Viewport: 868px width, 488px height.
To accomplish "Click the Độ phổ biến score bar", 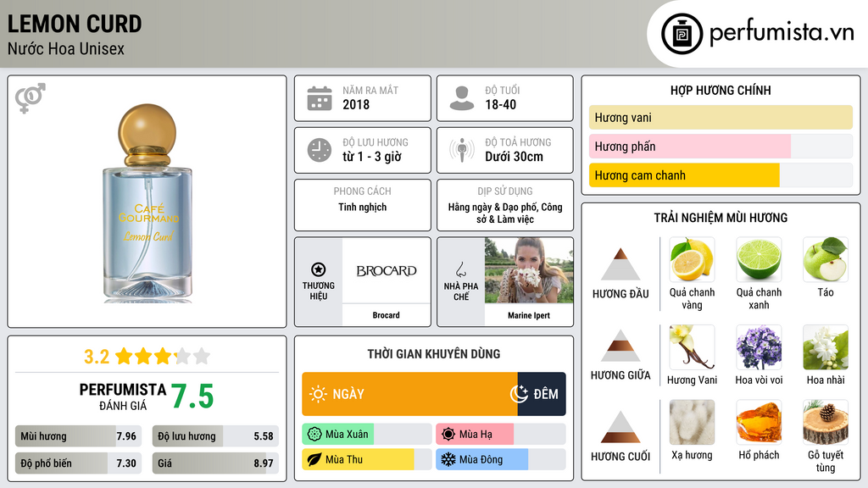I will [78, 463].
